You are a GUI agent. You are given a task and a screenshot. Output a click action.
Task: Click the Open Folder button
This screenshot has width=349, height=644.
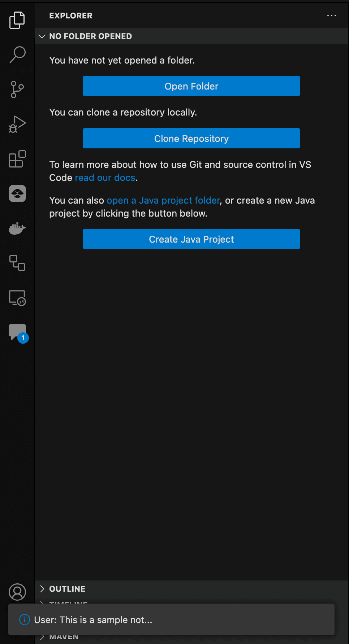click(191, 86)
